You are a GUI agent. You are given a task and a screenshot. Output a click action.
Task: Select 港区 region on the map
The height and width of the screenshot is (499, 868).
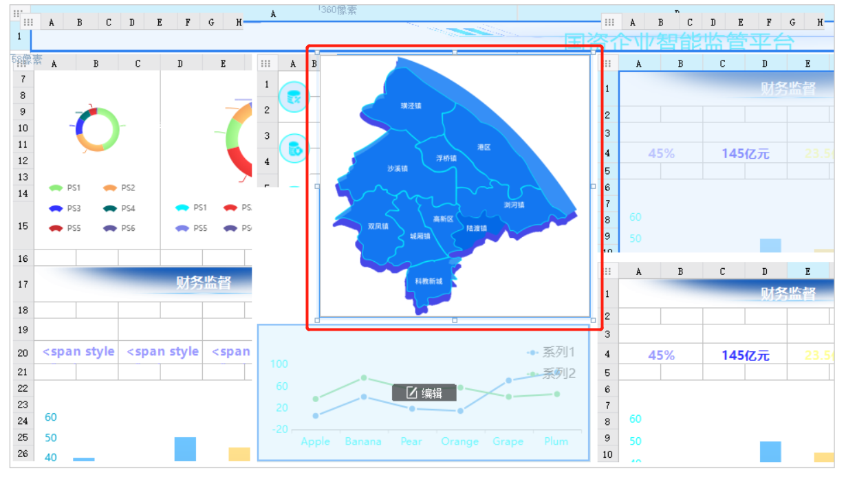coord(484,147)
